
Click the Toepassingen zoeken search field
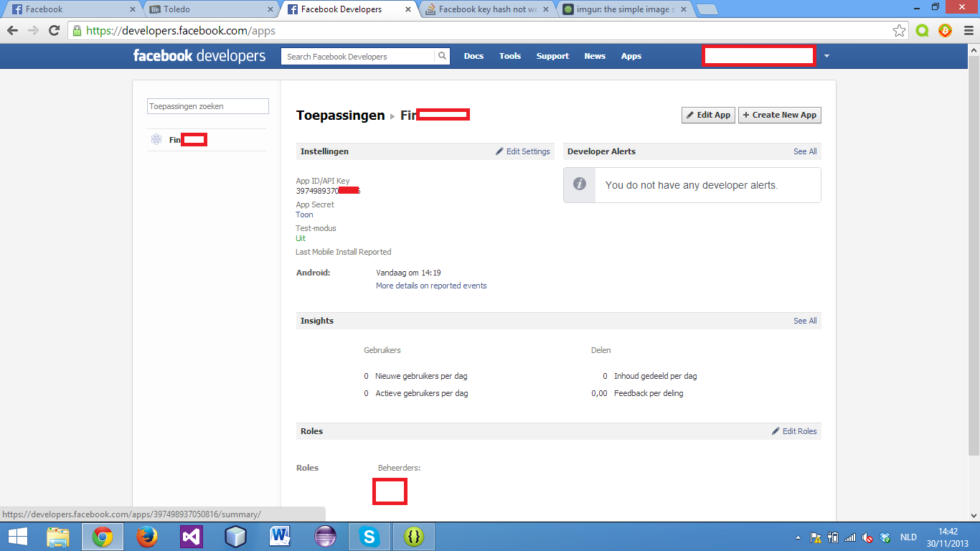pos(207,105)
